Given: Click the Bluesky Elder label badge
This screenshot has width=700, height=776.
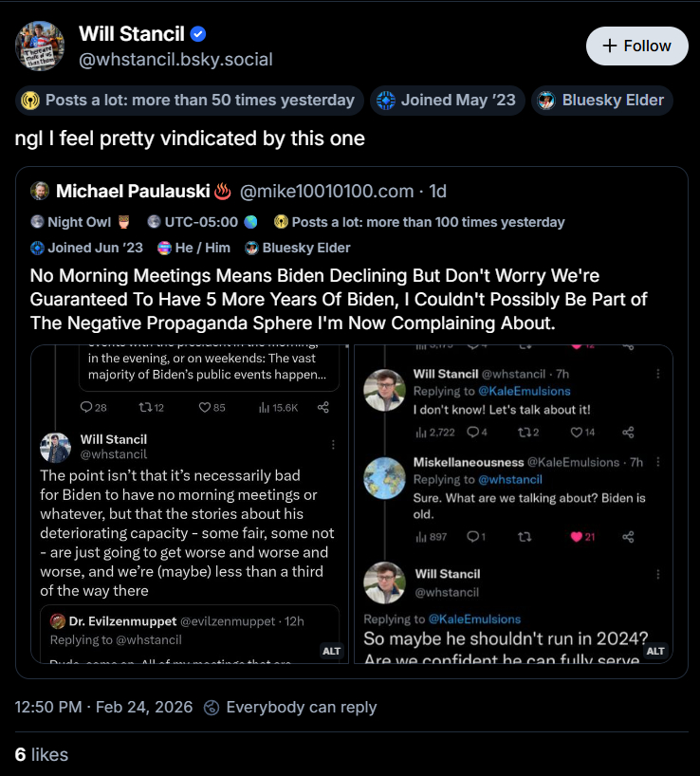Looking at the screenshot, I should (x=601, y=100).
